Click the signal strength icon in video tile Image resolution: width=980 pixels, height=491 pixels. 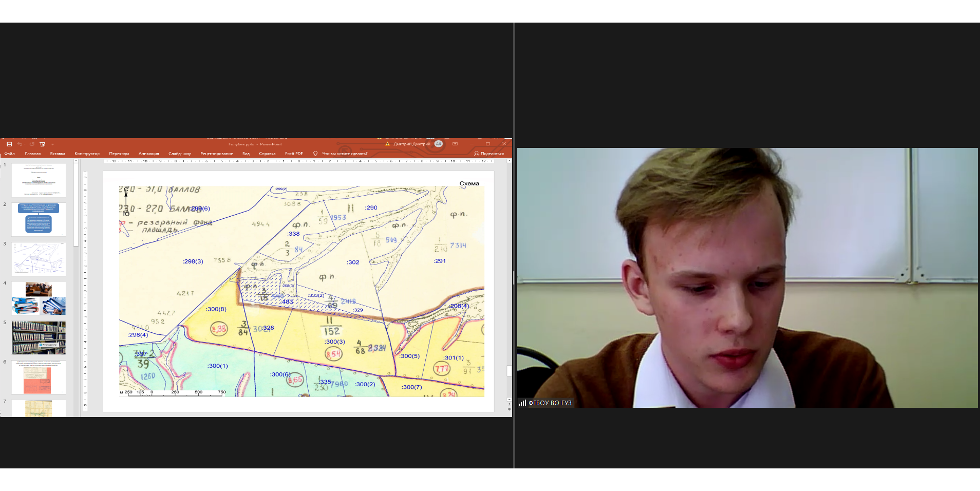522,403
